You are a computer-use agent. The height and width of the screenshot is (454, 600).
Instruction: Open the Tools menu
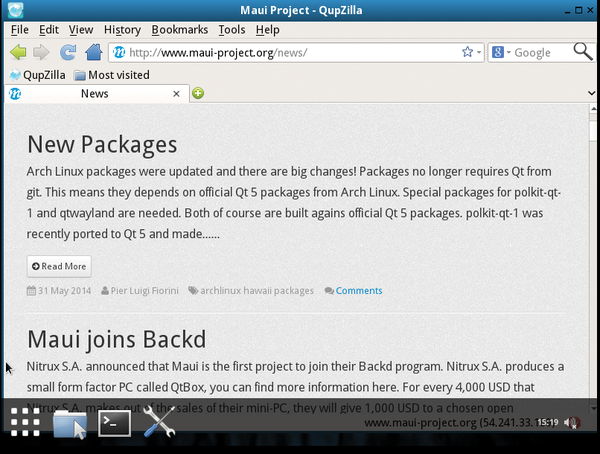[x=232, y=30]
